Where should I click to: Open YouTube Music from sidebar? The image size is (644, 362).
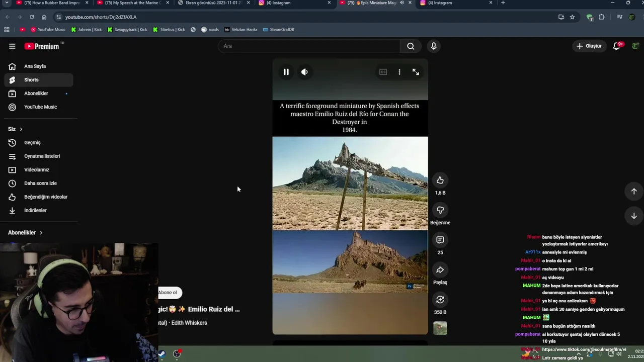click(x=38, y=107)
